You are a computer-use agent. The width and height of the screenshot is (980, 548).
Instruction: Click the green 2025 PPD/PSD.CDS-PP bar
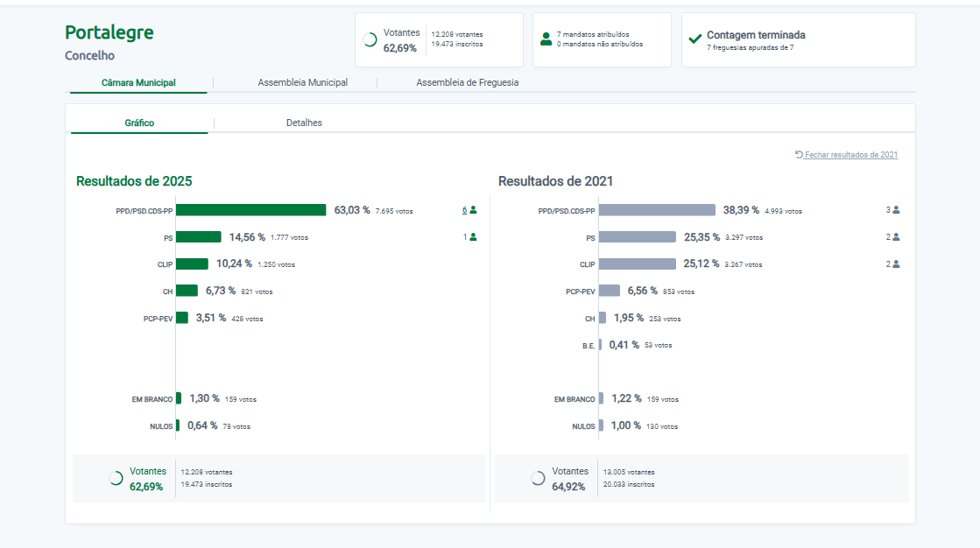(250, 210)
